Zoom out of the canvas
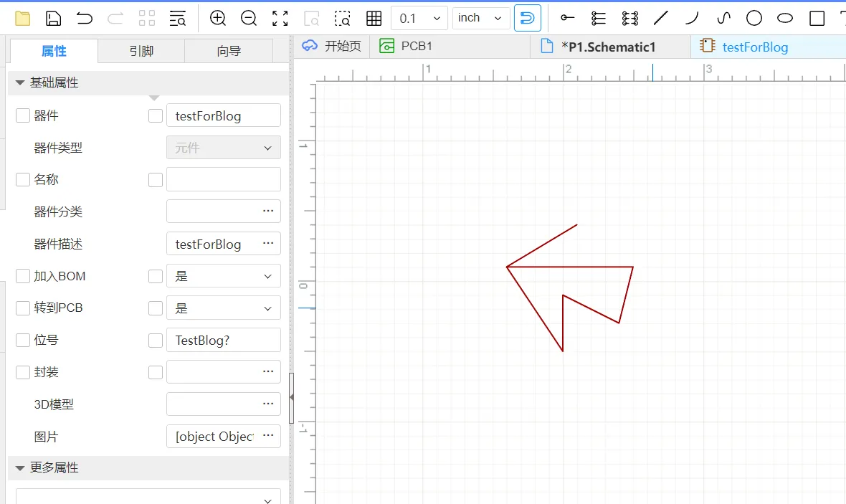 click(249, 19)
